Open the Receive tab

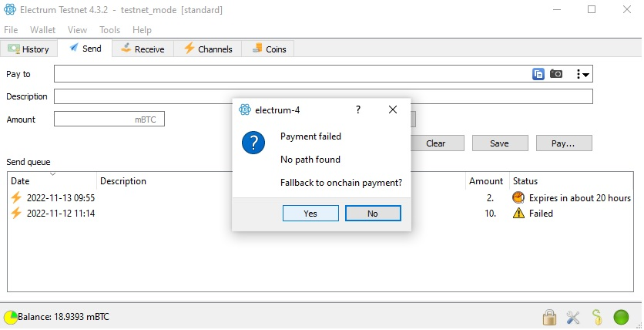point(143,49)
